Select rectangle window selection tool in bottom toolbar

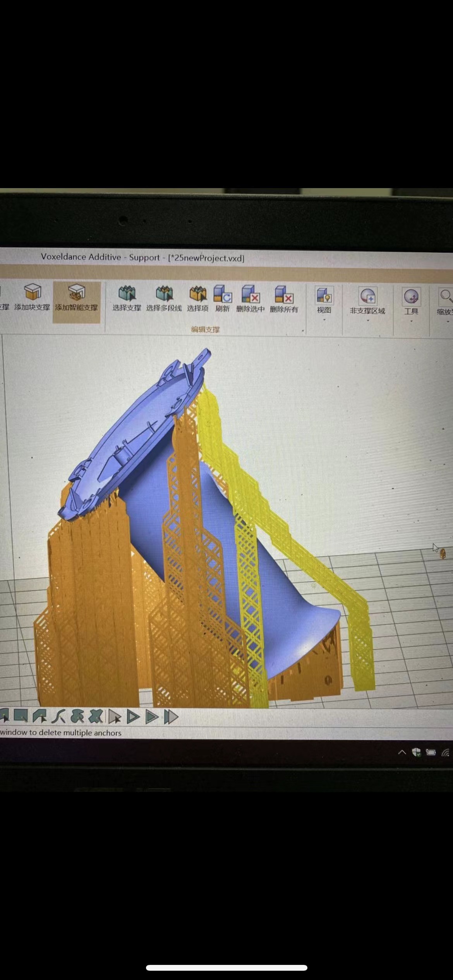point(21,716)
